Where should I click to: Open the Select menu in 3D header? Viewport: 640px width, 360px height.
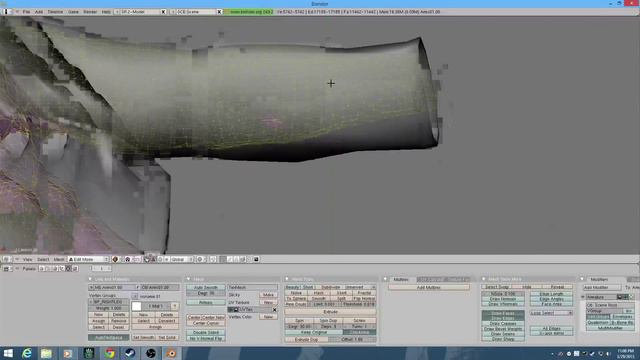pos(43,259)
